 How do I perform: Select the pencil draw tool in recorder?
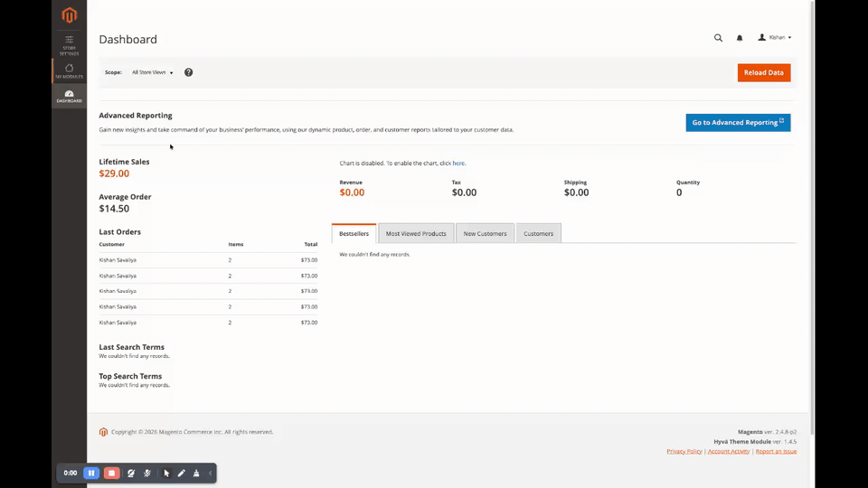tap(181, 473)
